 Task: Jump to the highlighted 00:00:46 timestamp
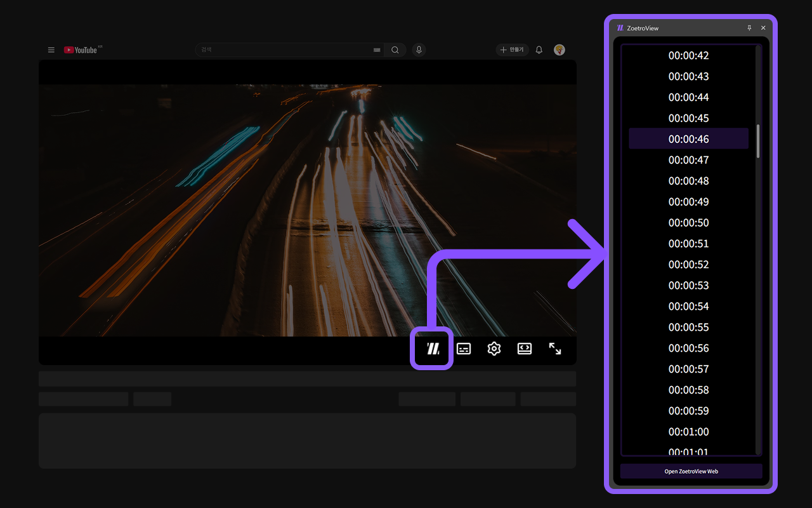[x=688, y=138]
